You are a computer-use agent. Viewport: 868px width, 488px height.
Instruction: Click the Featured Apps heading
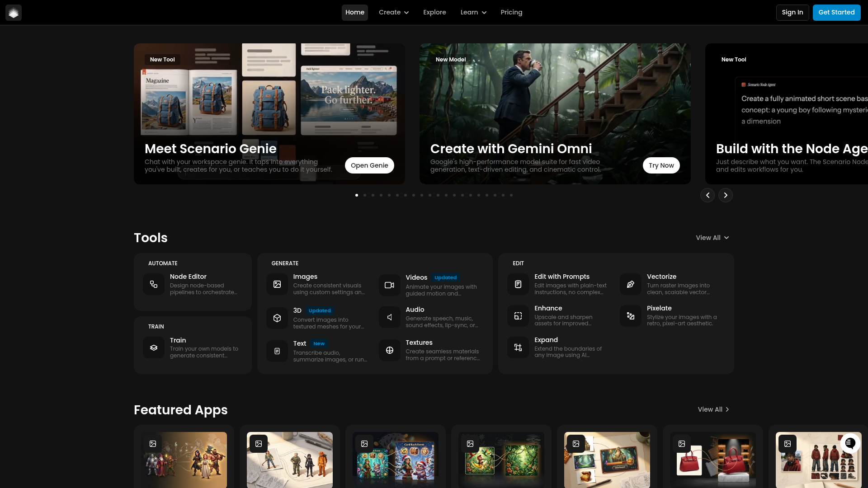click(181, 410)
